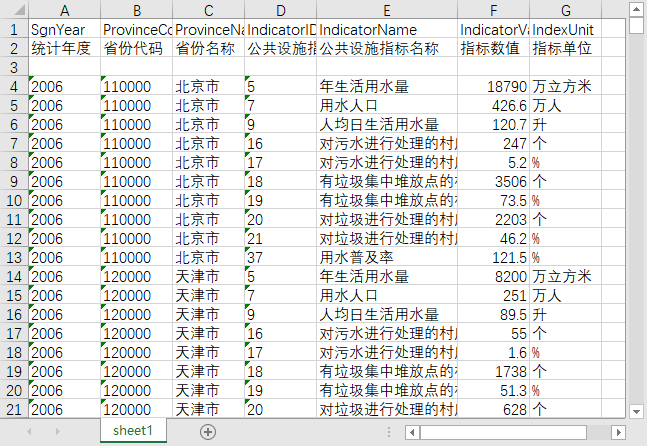Switch to the sheet1 tab
The image size is (647, 446).
[x=133, y=431]
